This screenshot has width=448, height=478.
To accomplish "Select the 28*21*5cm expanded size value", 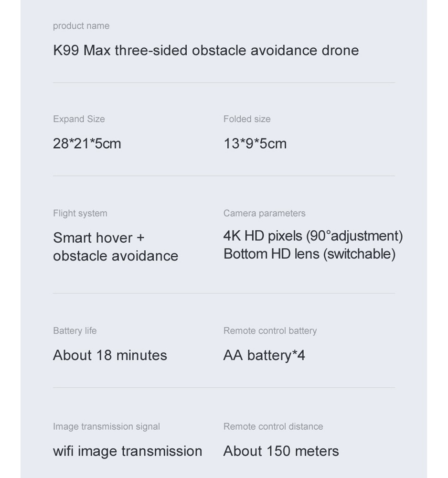I will (x=87, y=143).
